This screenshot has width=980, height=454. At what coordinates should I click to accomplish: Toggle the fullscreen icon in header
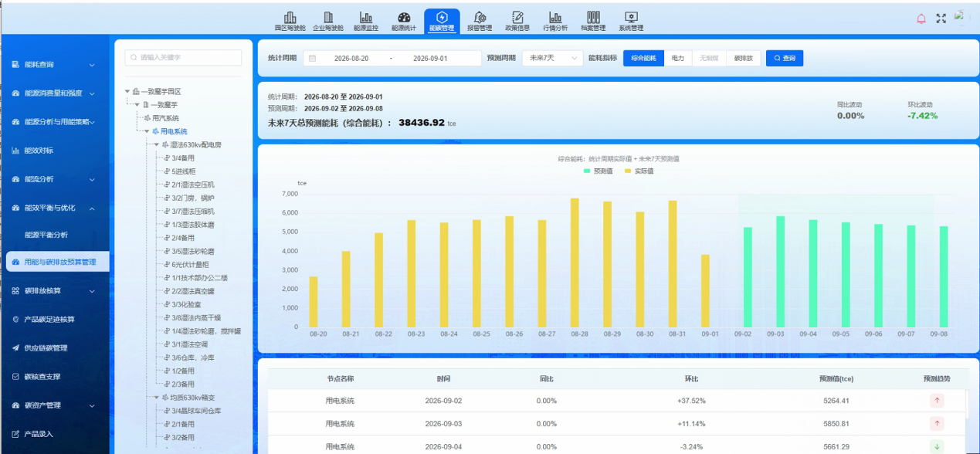pyautogui.click(x=941, y=19)
